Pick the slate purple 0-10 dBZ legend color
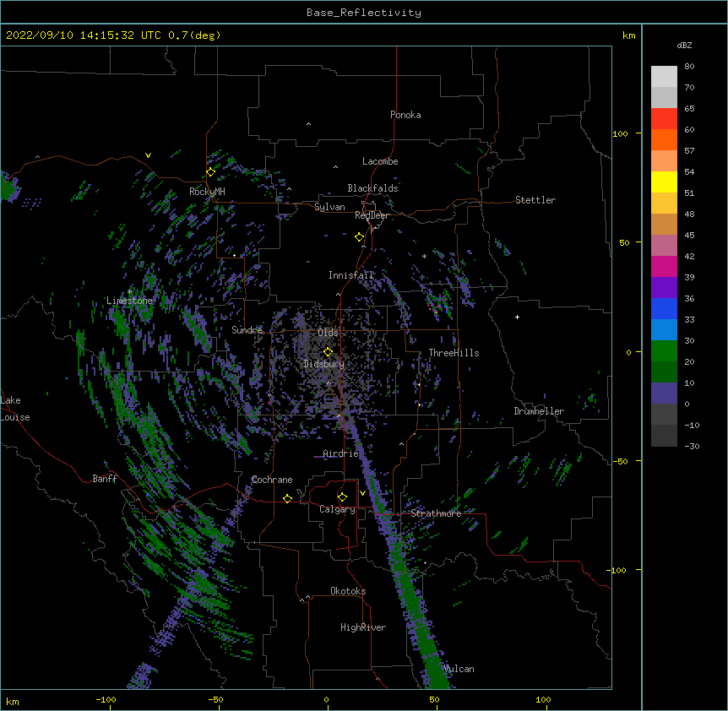The width and height of the screenshot is (728, 711). pos(664,393)
